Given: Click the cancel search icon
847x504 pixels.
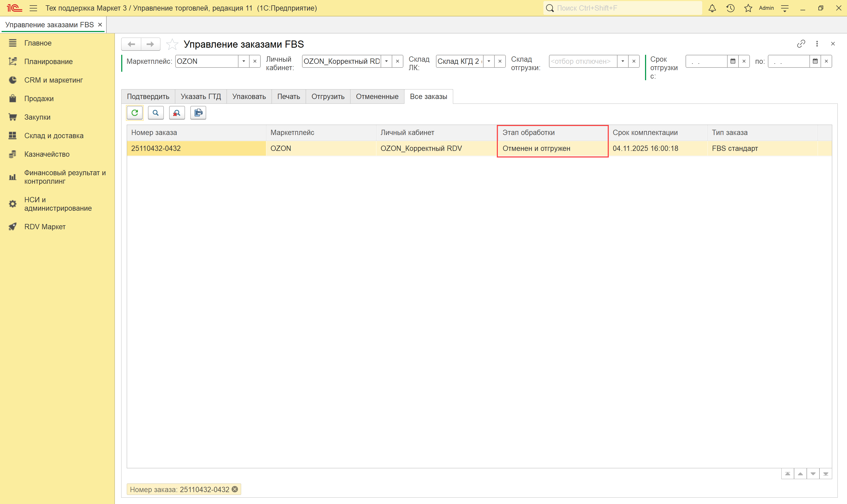Looking at the screenshot, I should pyautogui.click(x=177, y=113).
